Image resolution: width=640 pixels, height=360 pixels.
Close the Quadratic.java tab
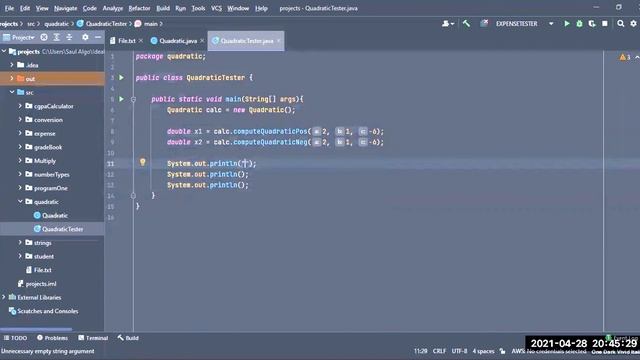click(202, 41)
